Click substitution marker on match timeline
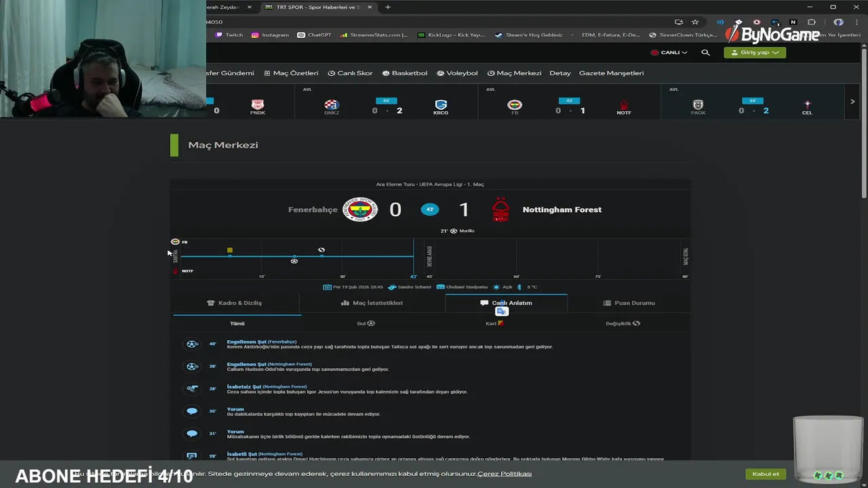868x488 pixels. 321,250
